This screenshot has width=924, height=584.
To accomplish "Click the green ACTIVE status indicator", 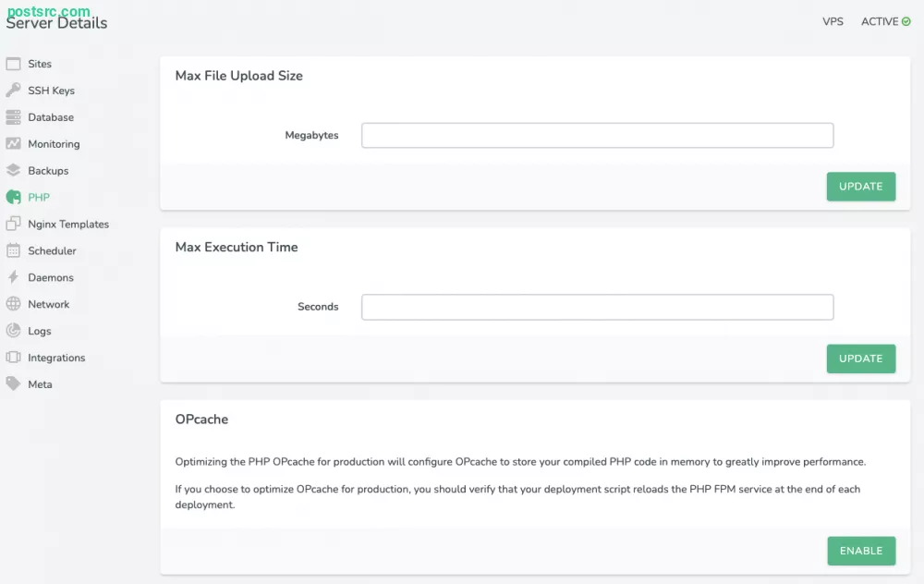I will point(884,21).
